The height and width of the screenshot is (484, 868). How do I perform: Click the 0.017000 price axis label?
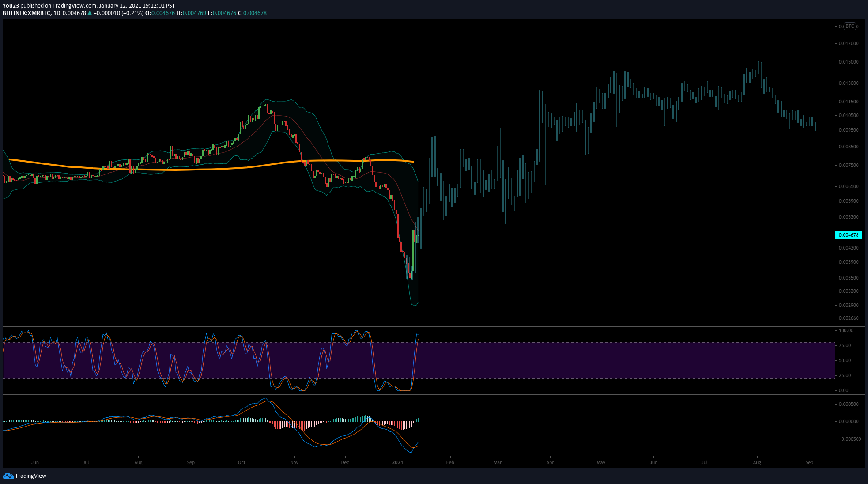(849, 43)
